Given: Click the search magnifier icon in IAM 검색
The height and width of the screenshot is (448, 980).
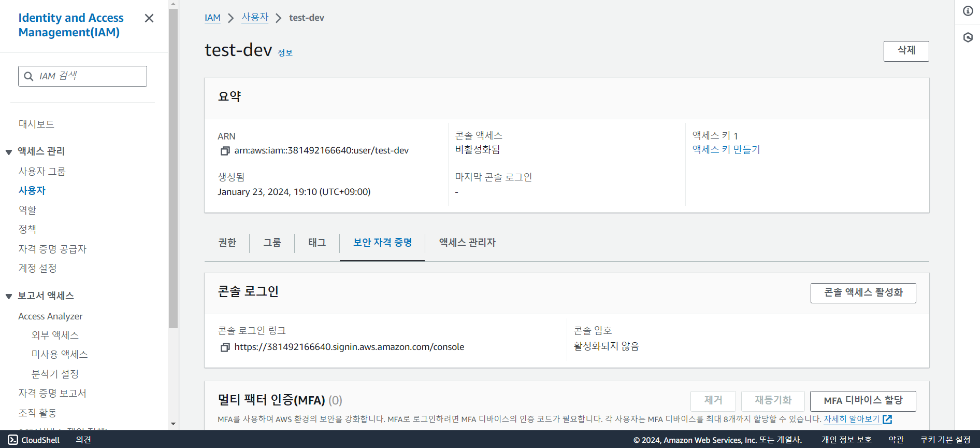Looking at the screenshot, I should [x=29, y=76].
